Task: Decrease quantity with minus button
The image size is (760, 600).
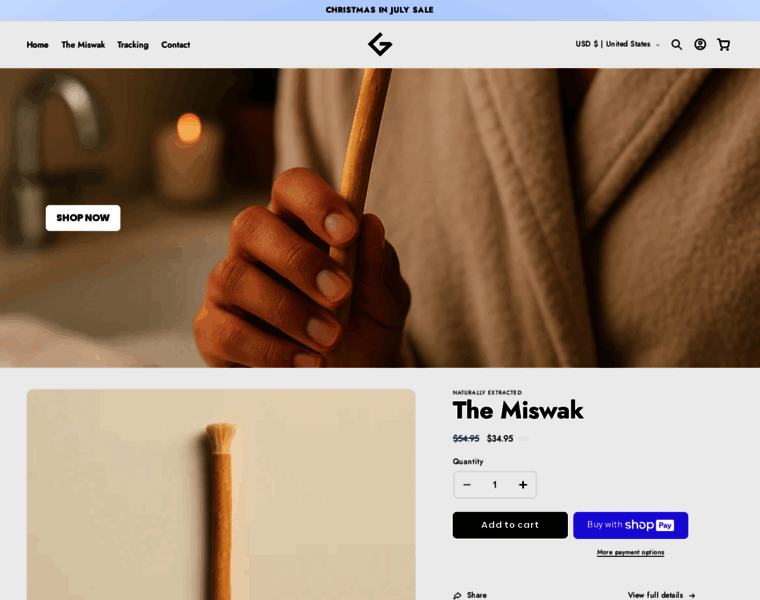Action: point(467,485)
